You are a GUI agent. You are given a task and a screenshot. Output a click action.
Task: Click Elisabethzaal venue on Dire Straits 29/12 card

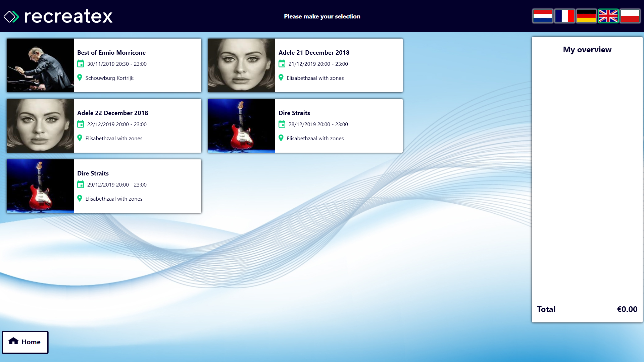click(114, 199)
